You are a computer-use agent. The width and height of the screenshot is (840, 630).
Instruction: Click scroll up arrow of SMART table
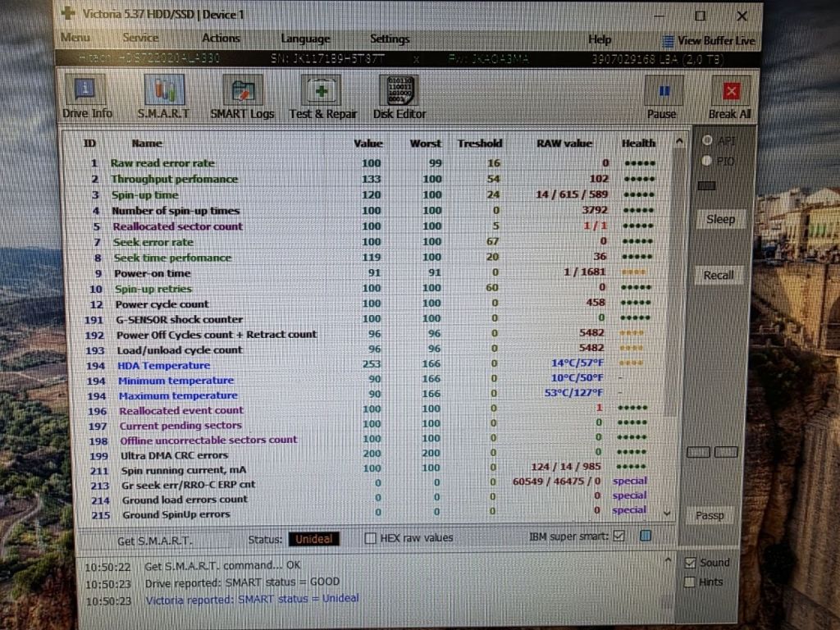coord(679,141)
